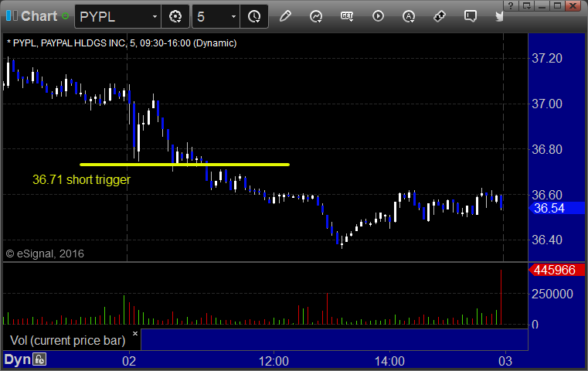Open the PYPL symbol dropdown arrow
Screen dimensions: 588x371
(155, 16)
